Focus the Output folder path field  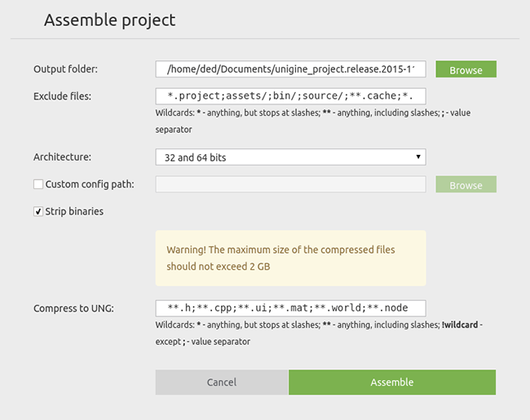pos(291,69)
